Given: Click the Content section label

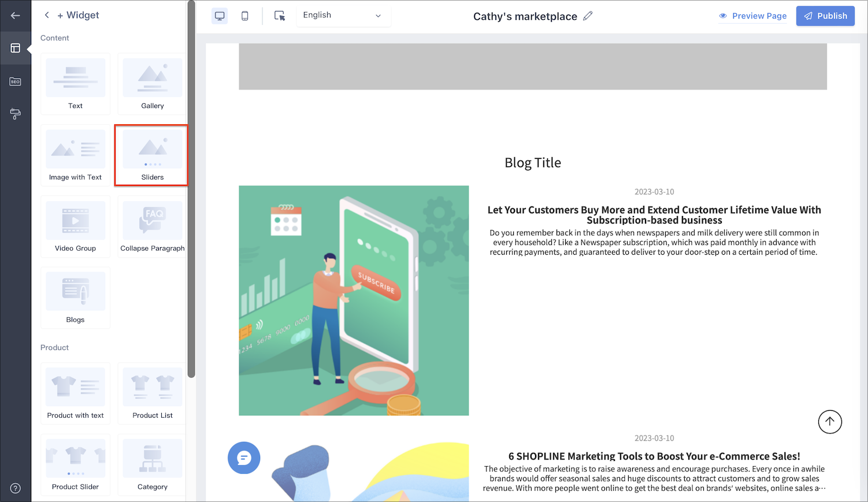Looking at the screenshot, I should pyautogui.click(x=55, y=38).
